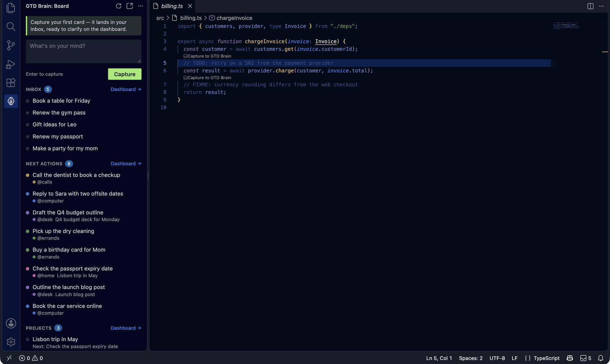Refresh the GTD Brain board
The width and height of the screenshot is (610, 364).
coord(119,6)
